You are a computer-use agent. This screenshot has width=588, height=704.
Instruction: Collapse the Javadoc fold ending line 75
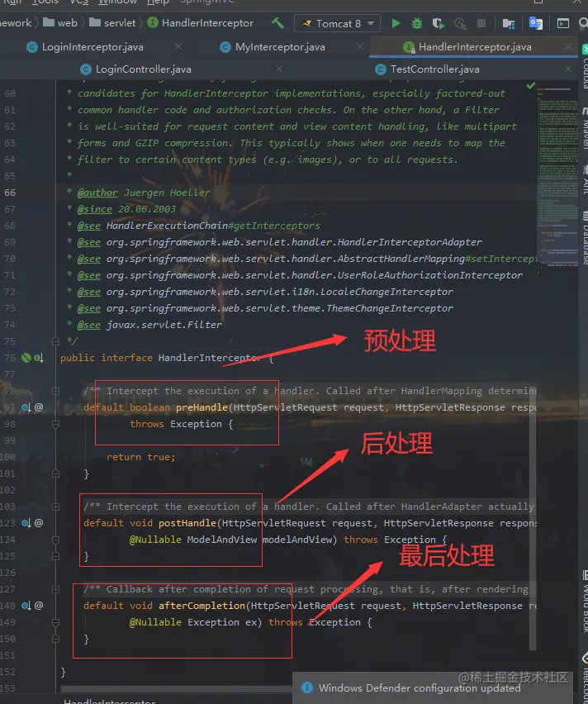(55, 342)
